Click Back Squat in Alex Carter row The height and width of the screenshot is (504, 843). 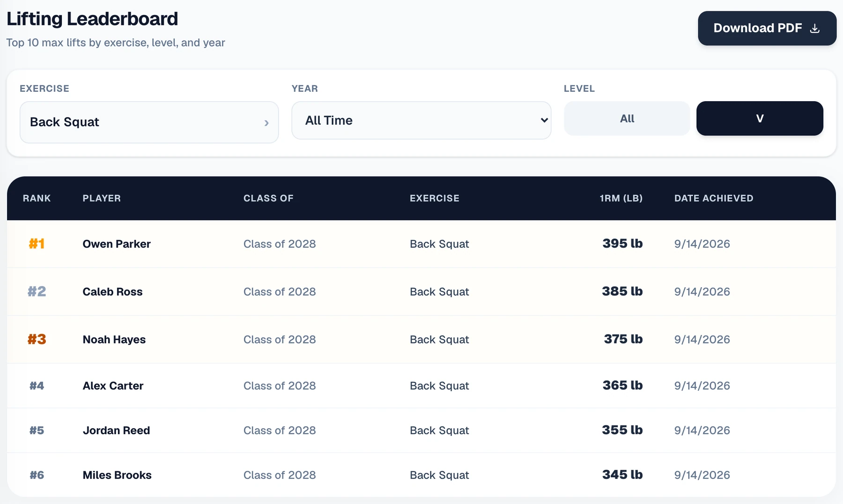(439, 386)
